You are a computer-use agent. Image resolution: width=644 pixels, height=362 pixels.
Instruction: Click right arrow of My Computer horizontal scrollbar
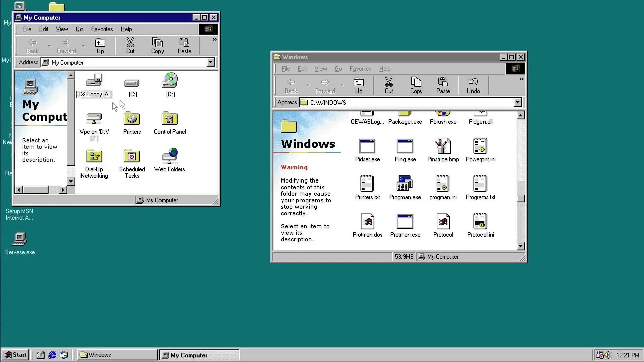pyautogui.click(x=63, y=190)
